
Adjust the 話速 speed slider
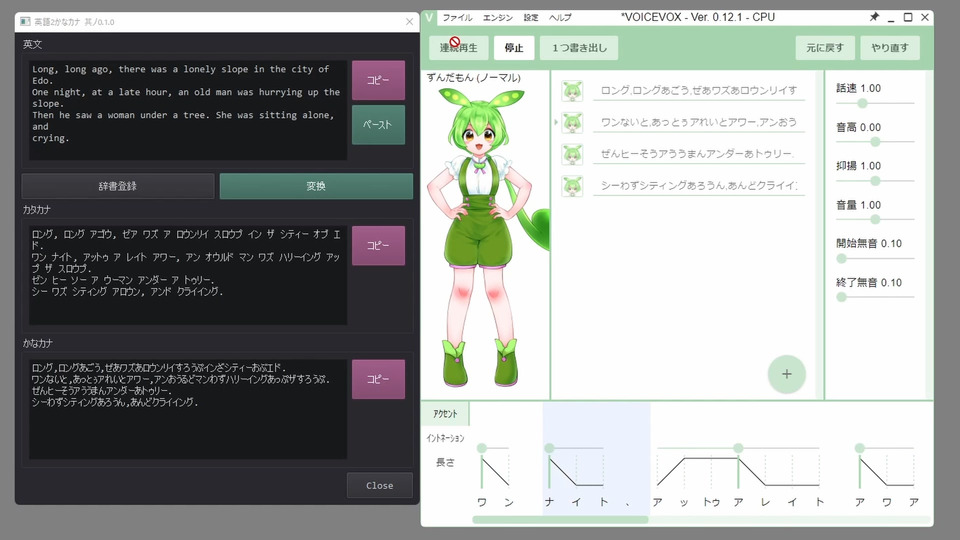[862, 103]
